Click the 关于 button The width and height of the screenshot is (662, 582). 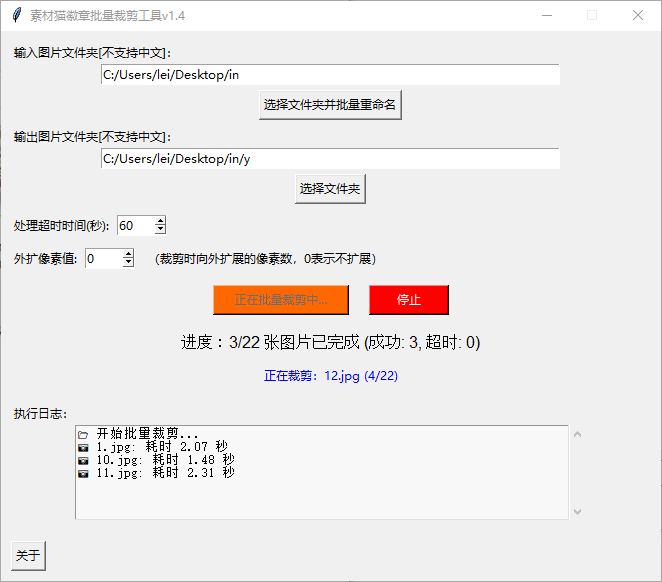click(x=28, y=555)
